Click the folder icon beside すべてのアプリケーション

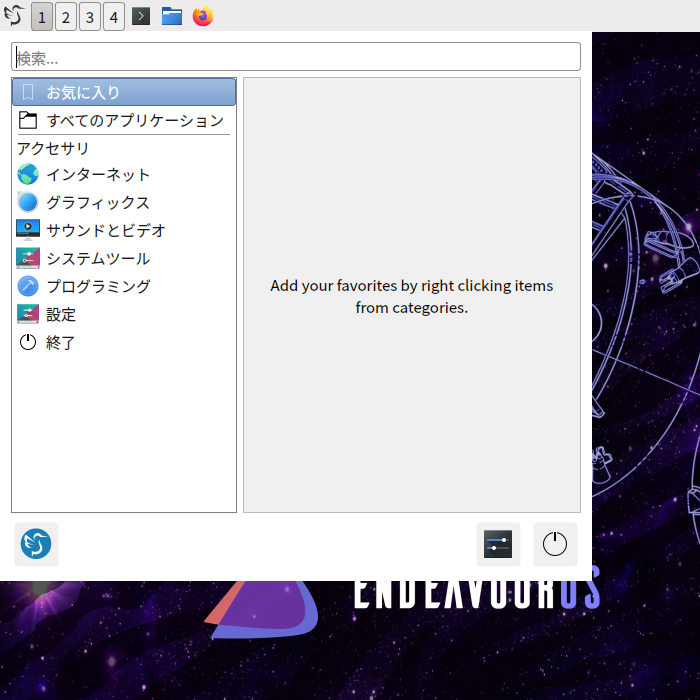coord(28,120)
